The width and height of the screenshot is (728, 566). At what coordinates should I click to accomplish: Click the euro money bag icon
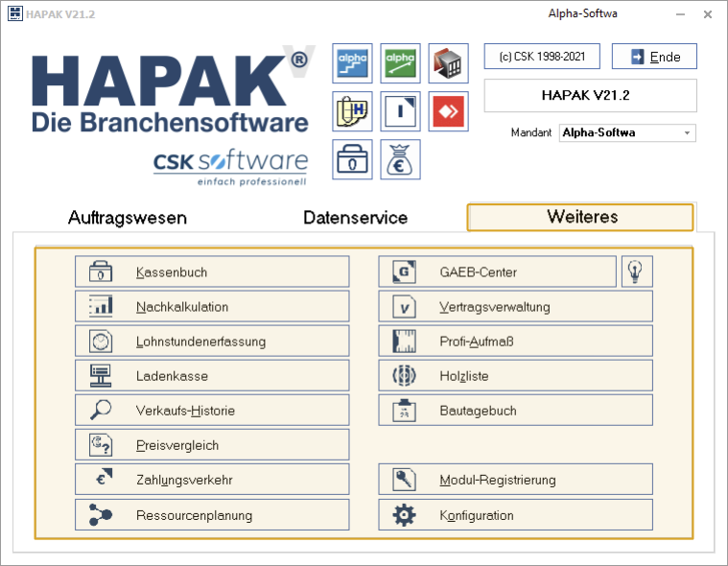[400, 159]
